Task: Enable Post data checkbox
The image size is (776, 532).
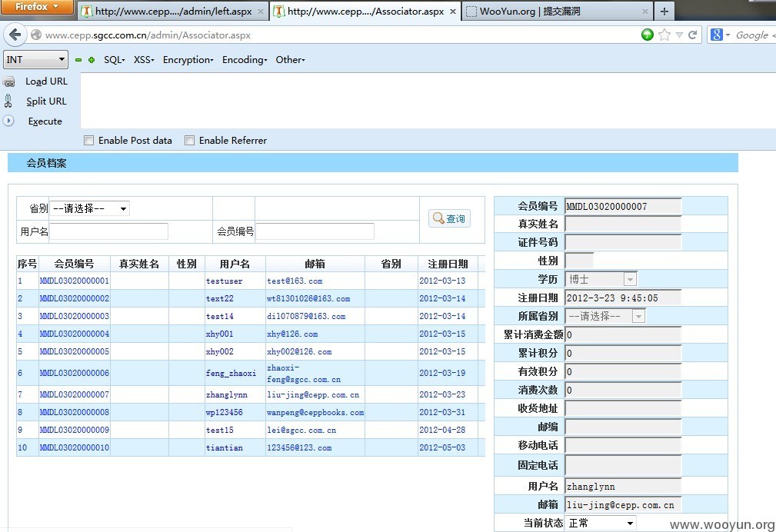Action: [88, 141]
